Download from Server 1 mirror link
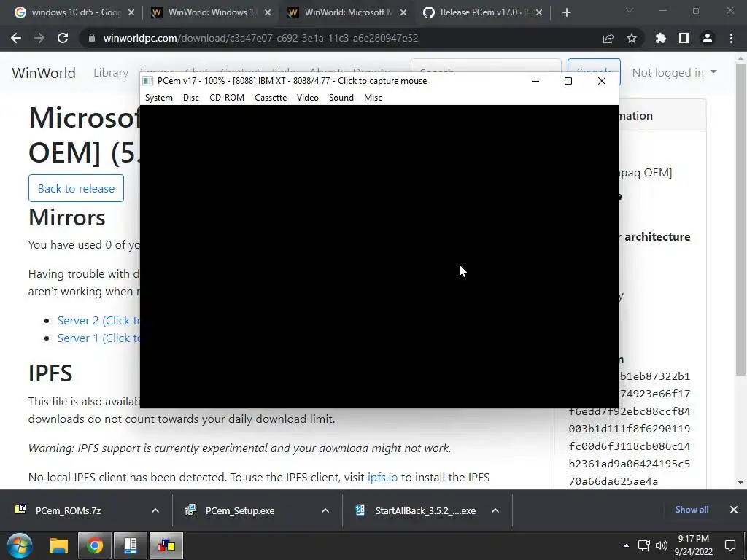The height and width of the screenshot is (560, 747). [98, 338]
